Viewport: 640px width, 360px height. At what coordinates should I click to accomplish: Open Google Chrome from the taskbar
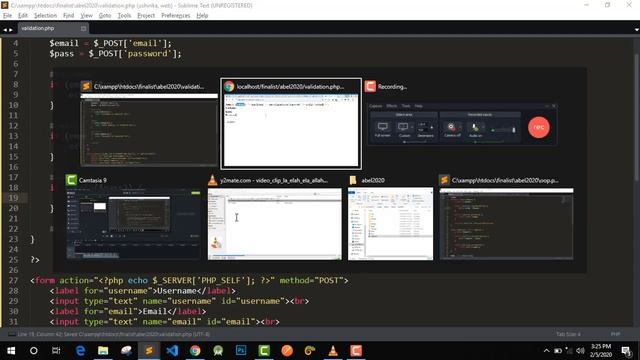pyautogui.click(x=195, y=351)
